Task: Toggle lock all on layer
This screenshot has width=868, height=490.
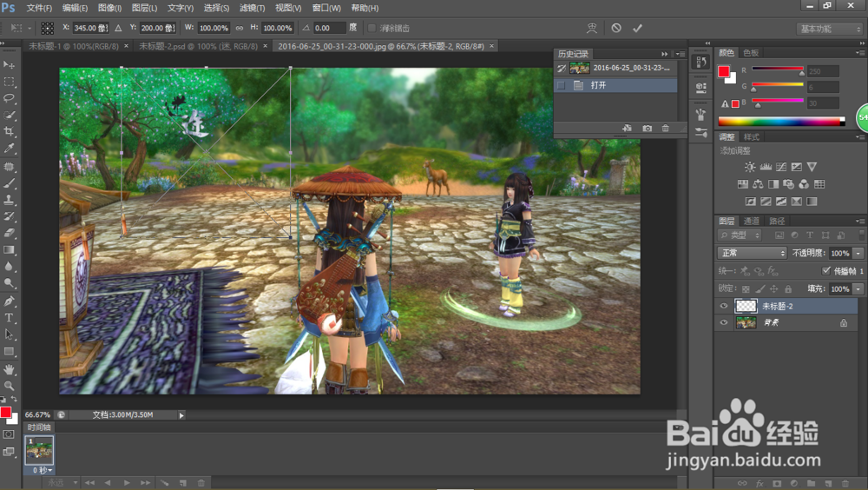Action: click(x=788, y=288)
